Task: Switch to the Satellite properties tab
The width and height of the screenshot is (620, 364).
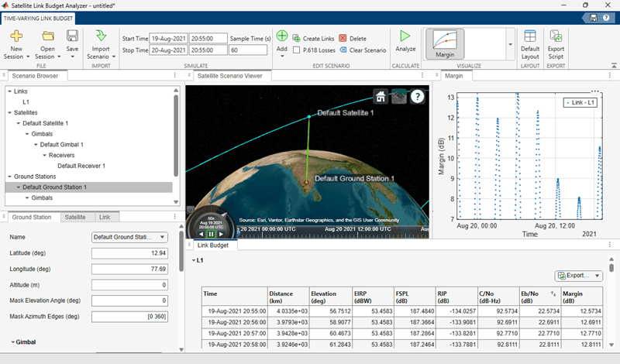Action: [75, 217]
